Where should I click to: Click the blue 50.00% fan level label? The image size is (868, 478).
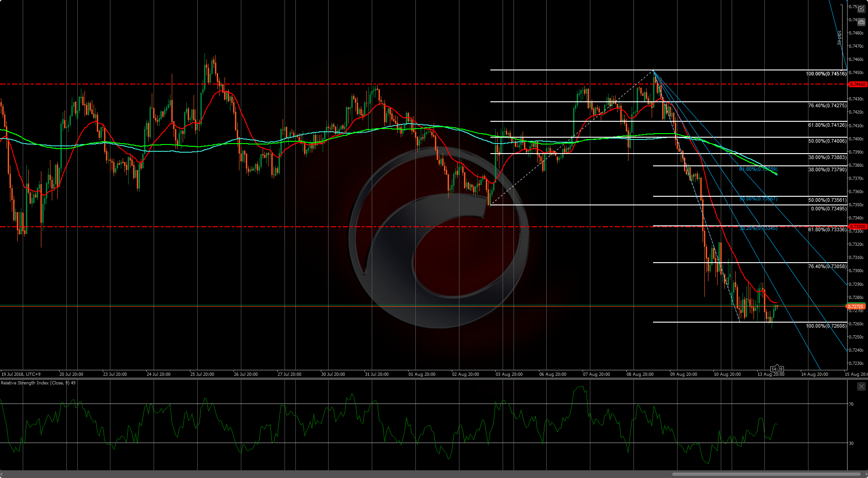coord(758,199)
